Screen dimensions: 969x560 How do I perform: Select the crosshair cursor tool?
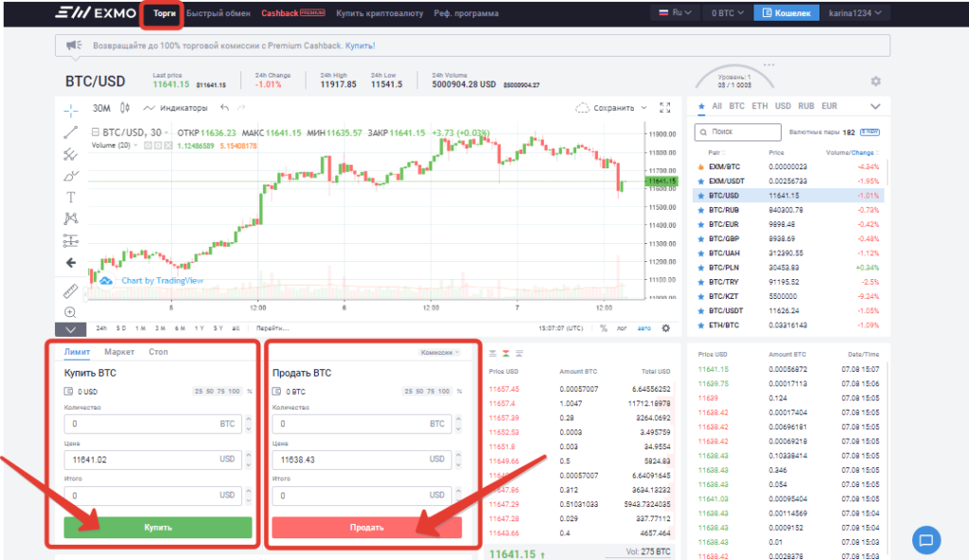pyautogui.click(x=71, y=110)
